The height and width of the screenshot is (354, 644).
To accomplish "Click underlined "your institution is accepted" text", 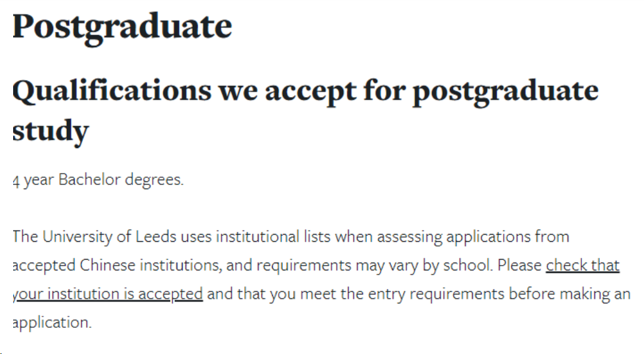I will coord(109,294).
